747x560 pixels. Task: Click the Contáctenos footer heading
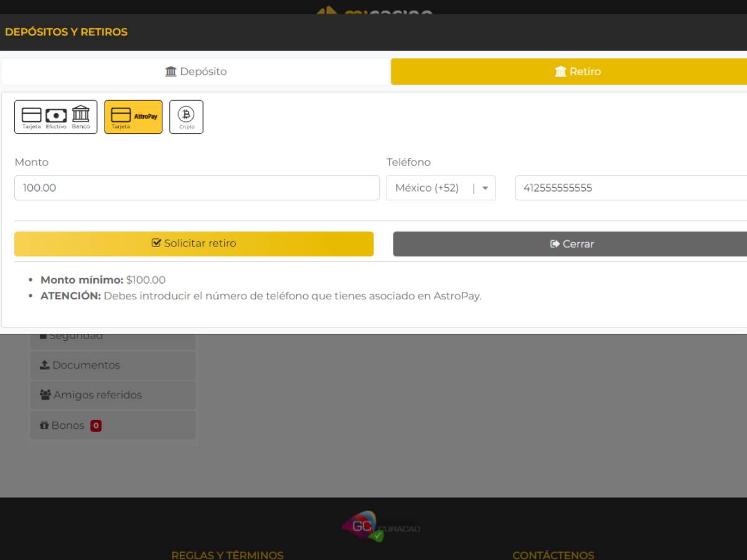(553, 554)
